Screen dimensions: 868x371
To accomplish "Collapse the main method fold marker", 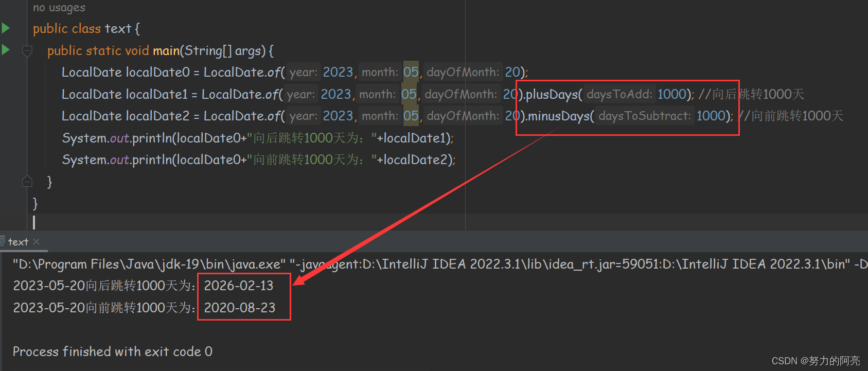I will pos(27,50).
